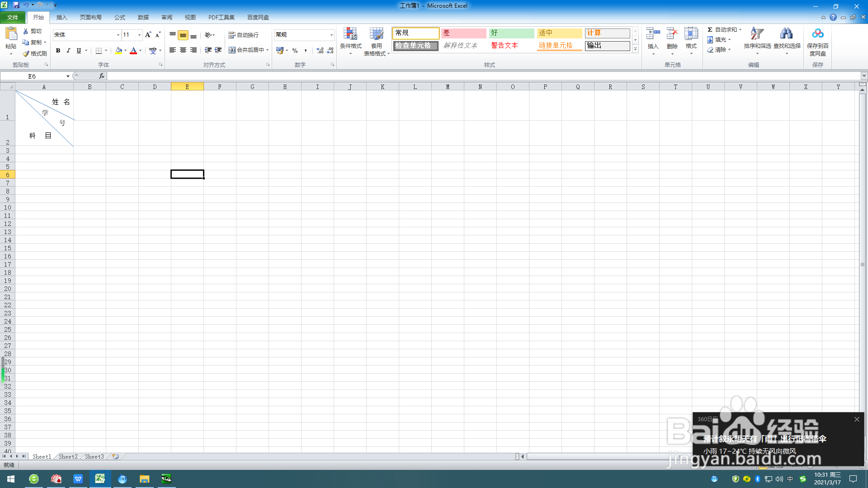This screenshot has height=488, width=868.
Task: Open the borders icon in the font group
Action: pos(99,51)
